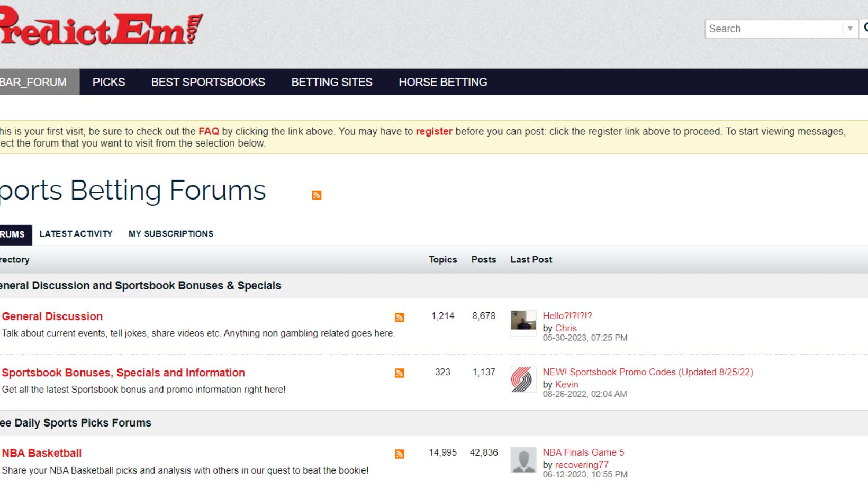
Task: Switch to the Latest Activity tab
Action: click(76, 234)
